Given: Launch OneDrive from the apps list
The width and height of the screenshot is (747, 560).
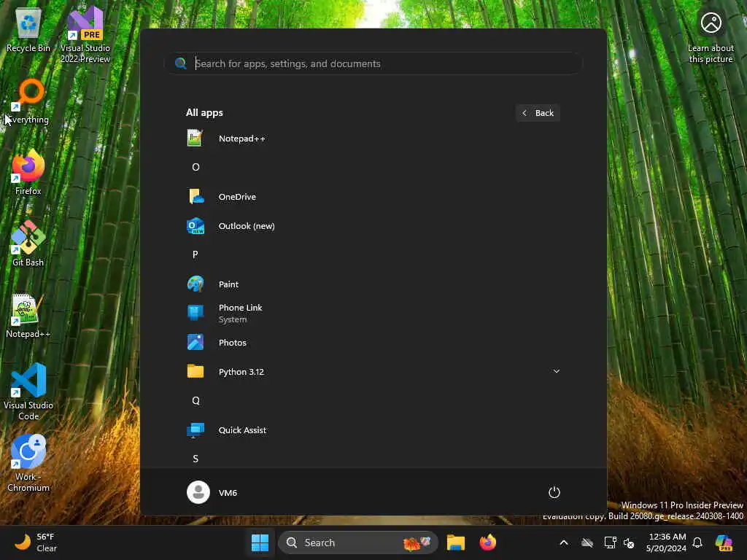Looking at the screenshot, I should pos(373,197).
